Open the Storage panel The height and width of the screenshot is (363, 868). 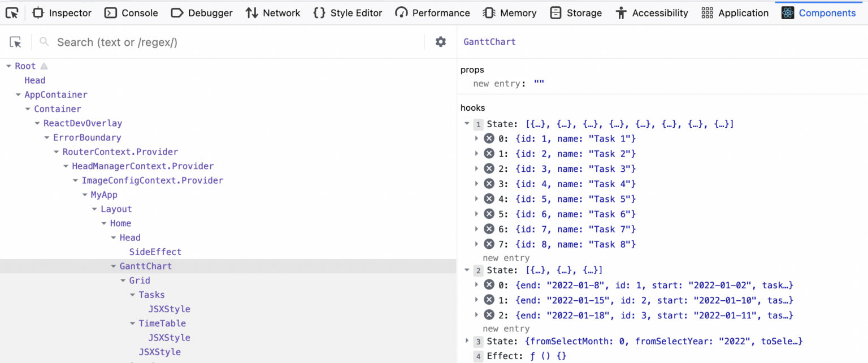(576, 12)
